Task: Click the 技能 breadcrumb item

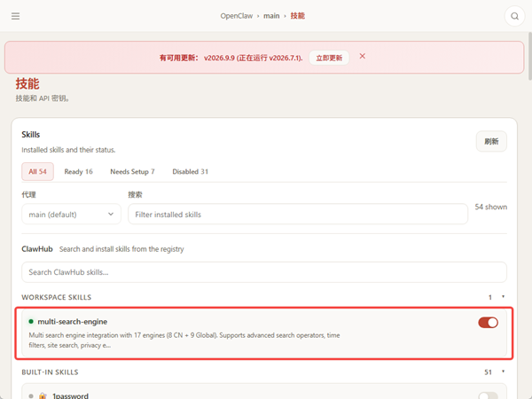Action: coord(298,16)
